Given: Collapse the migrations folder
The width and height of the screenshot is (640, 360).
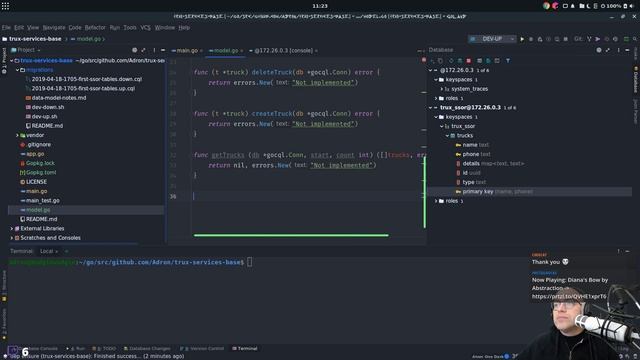Looking at the screenshot, I should point(18,70).
